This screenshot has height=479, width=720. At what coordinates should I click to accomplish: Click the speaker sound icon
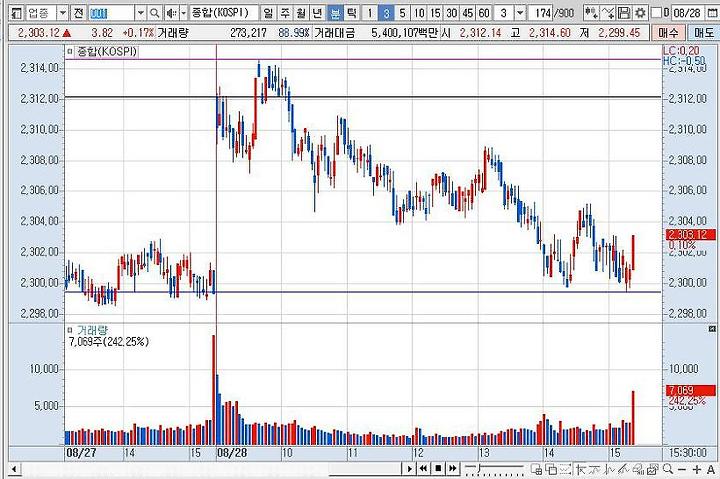coord(171,13)
